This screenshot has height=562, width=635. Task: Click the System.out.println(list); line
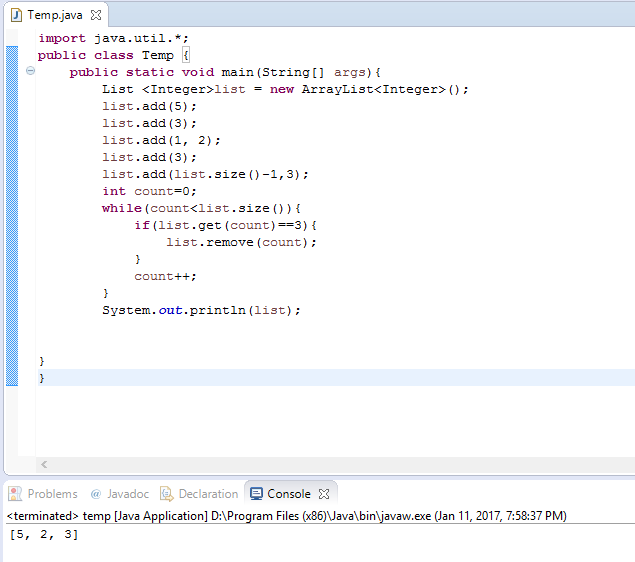[201, 311]
